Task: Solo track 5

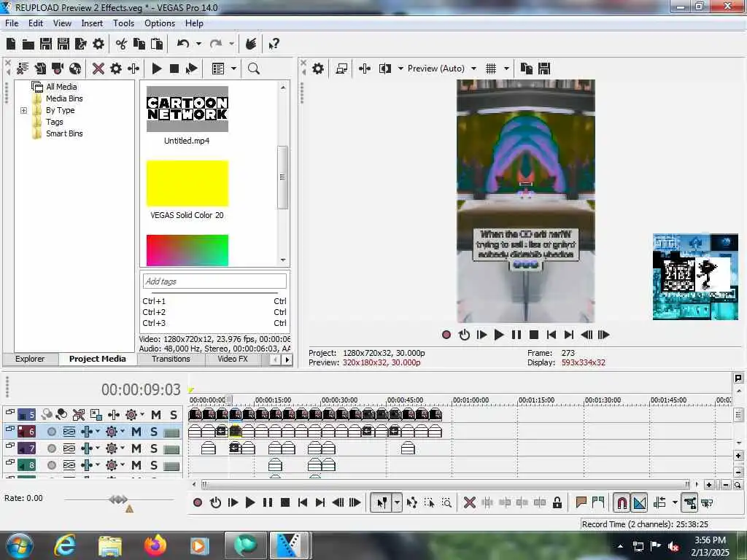Action: tap(174, 415)
